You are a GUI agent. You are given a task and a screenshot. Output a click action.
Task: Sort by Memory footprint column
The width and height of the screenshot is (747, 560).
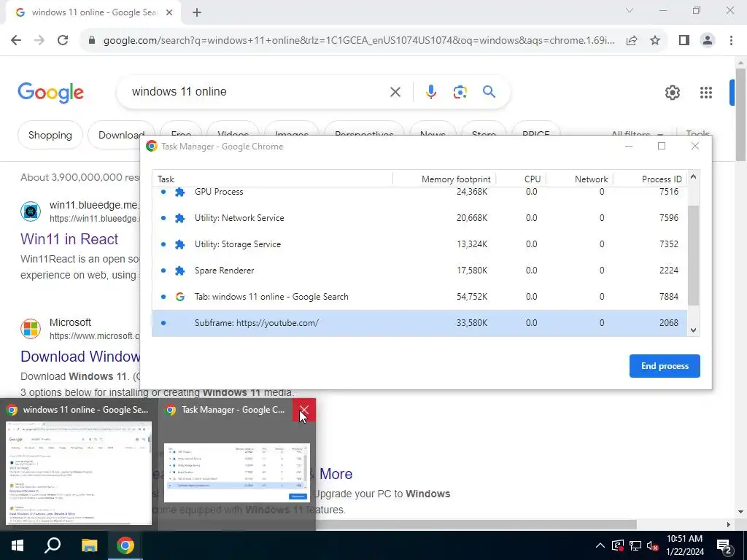coord(444,179)
